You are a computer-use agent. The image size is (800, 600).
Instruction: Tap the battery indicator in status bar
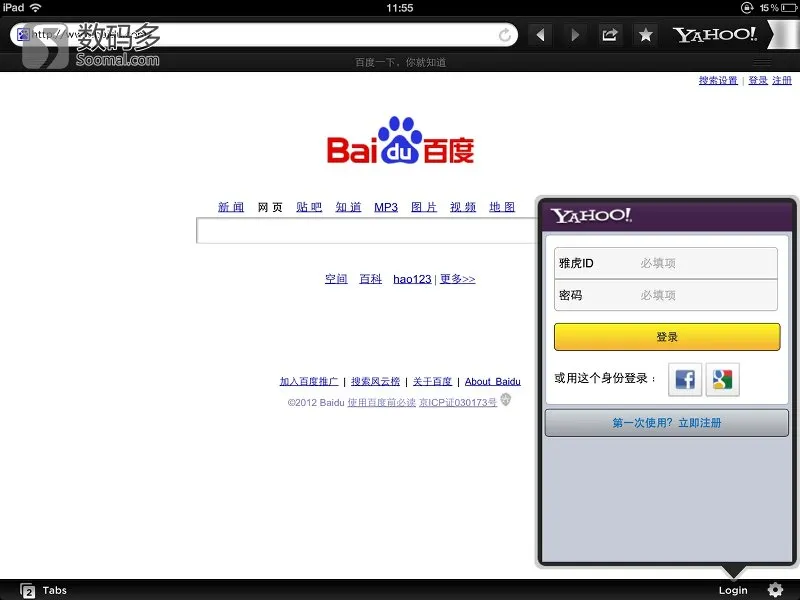click(x=788, y=8)
